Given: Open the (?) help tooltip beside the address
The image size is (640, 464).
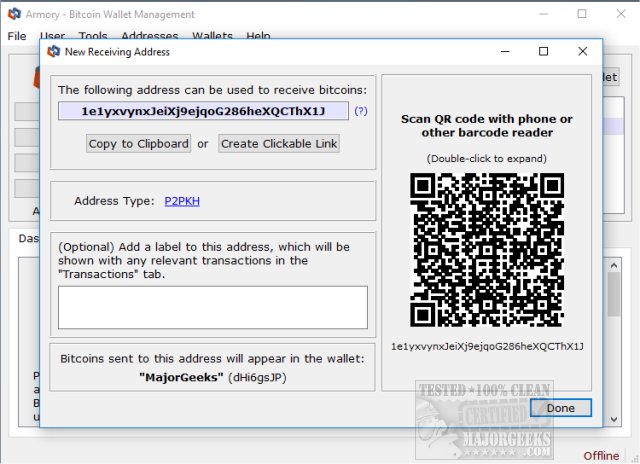Looking at the screenshot, I should point(361,111).
